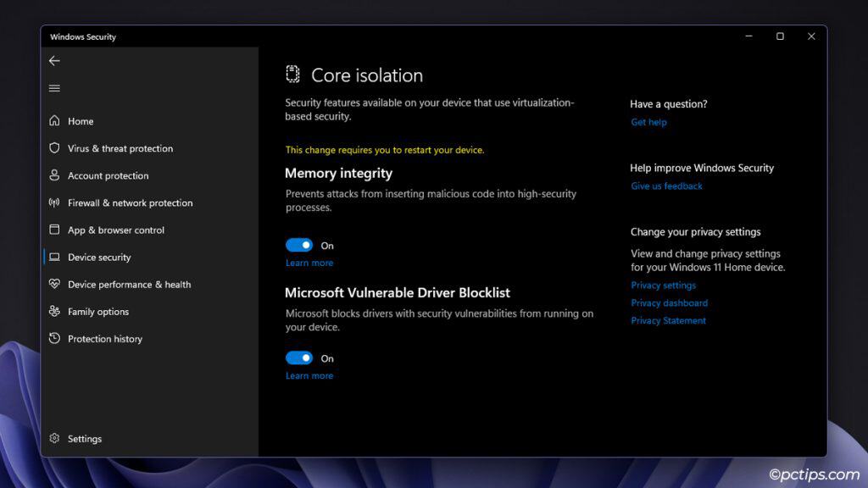This screenshot has height=488, width=868.
Task: Open the hamburger navigation menu
Action: point(54,88)
